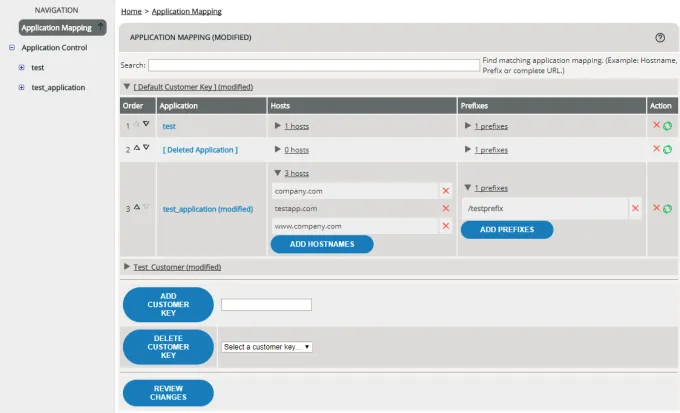Expand the Test_Customer section
This screenshot has width=680, height=413.
point(127,266)
